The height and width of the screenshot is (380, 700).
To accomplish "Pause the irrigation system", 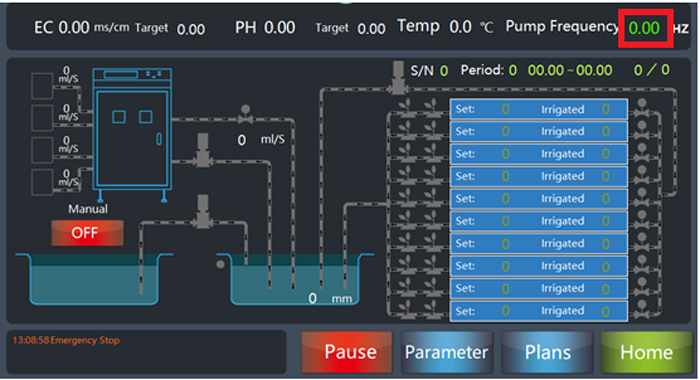I will 347,352.
